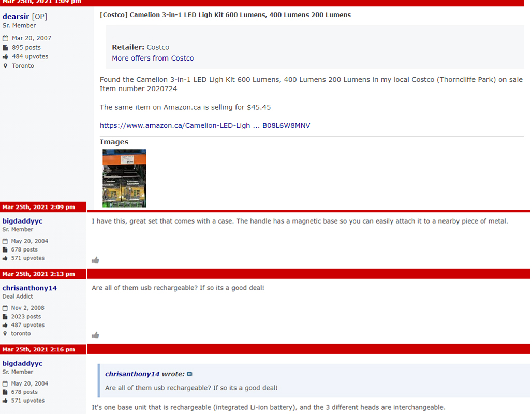View the Costco shelf photo thumbnail

click(124, 178)
